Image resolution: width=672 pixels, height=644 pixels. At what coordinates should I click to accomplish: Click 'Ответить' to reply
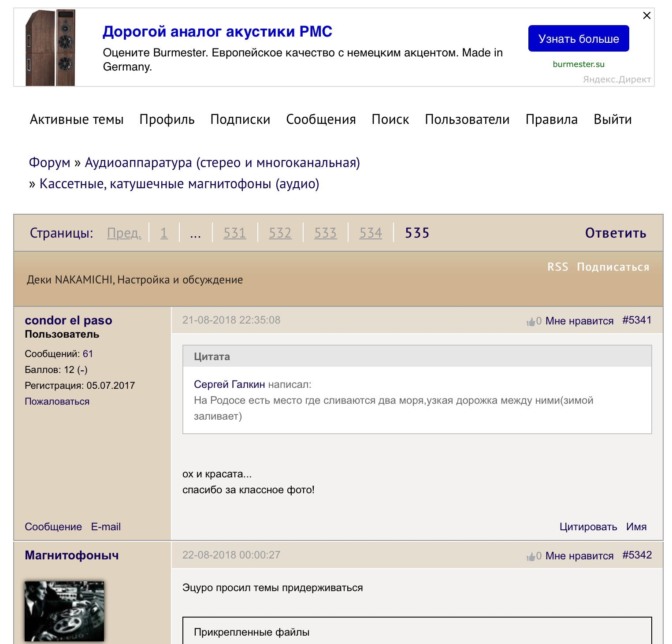[x=615, y=233]
